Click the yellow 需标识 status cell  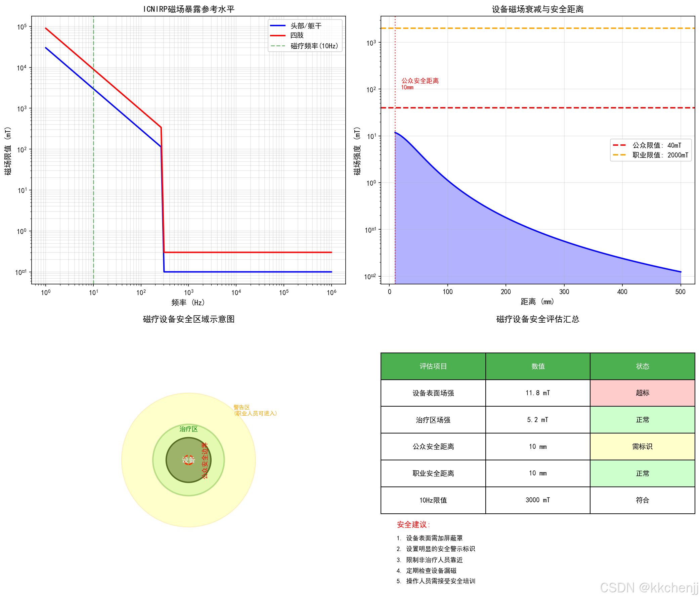coord(642,446)
